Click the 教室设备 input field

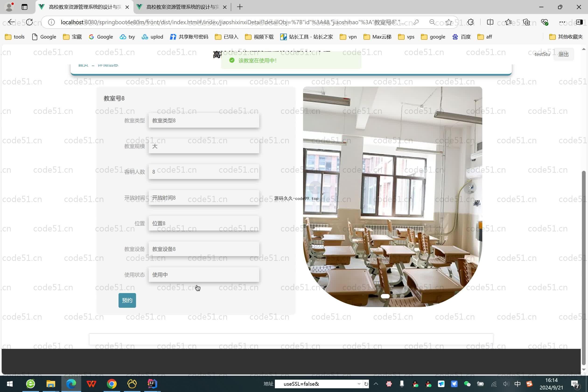click(204, 249)
